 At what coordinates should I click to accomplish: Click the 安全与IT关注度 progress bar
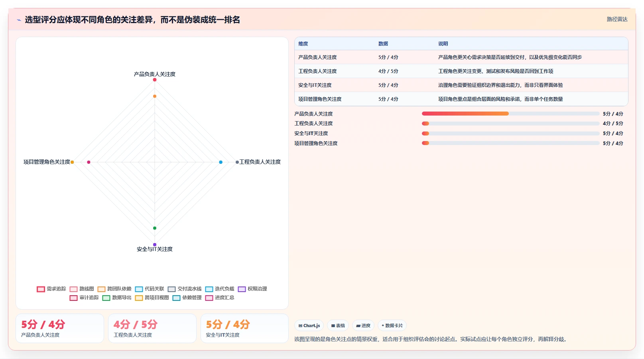(x=510, y=133)
